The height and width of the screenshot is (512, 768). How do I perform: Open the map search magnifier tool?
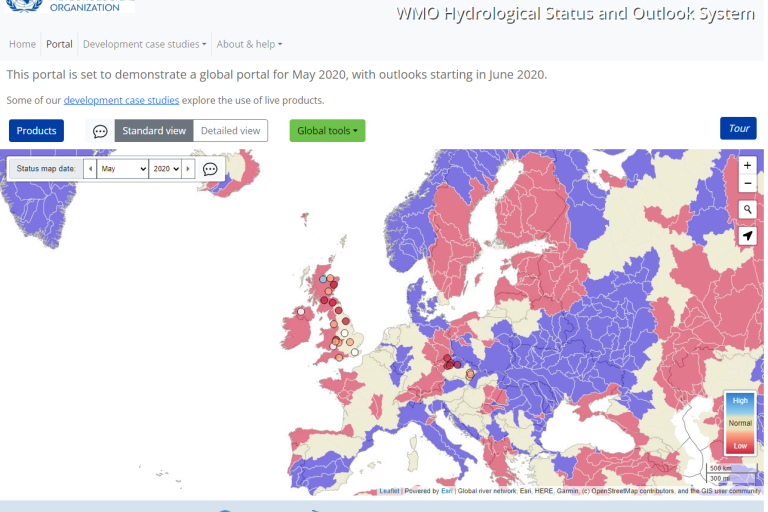click(748, 209)
